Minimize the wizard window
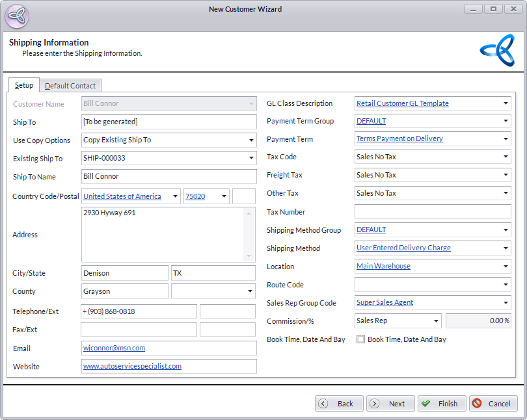 [474, 9]
